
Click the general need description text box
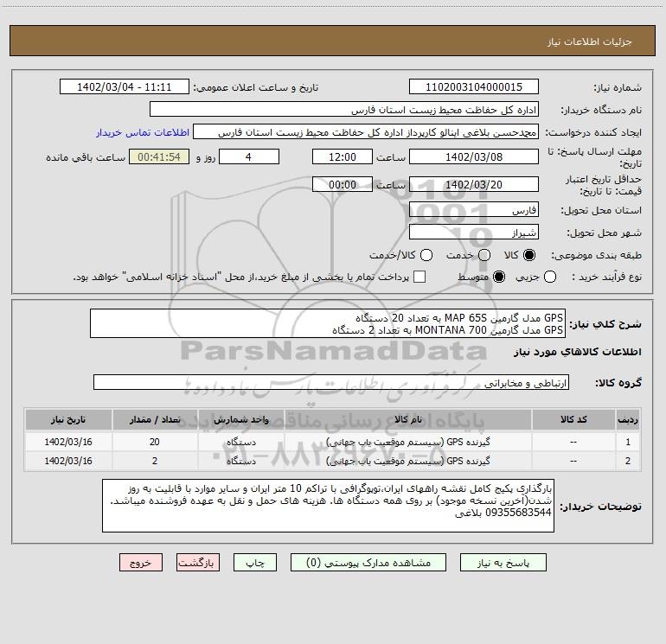pyautogui.click(x=328, y=323)
